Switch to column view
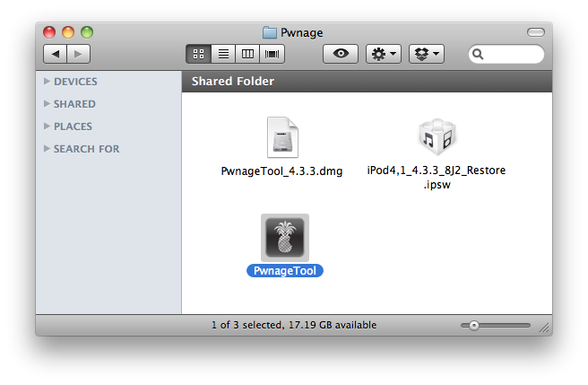The height and width of the screenshot is (385, 588). 247,55
